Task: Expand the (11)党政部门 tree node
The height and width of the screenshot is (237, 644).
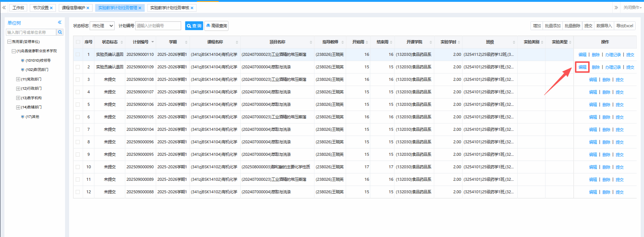Action: (x=18, y=79)
